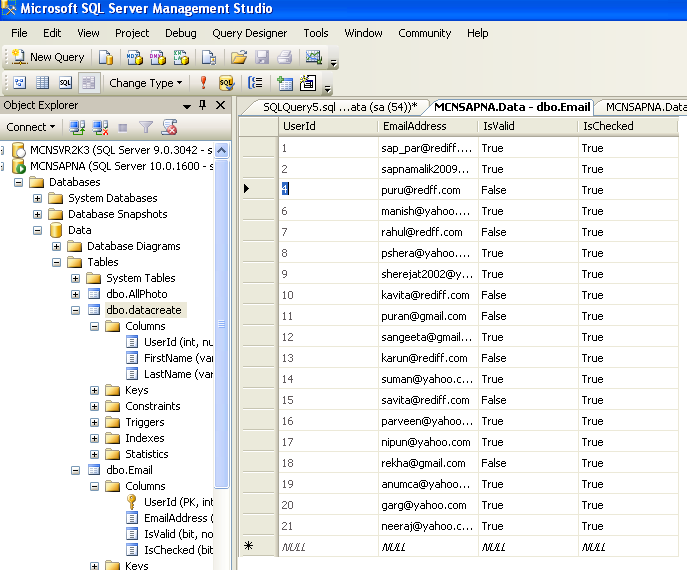Click the SQL Server Compact Query icon
Screen dimensions: 687x570
point(209,57)
